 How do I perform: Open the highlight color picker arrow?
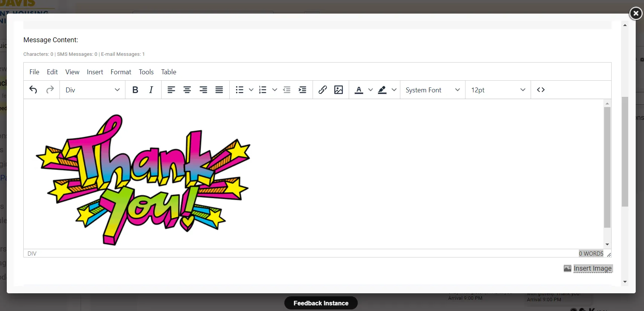coord(394,90)
